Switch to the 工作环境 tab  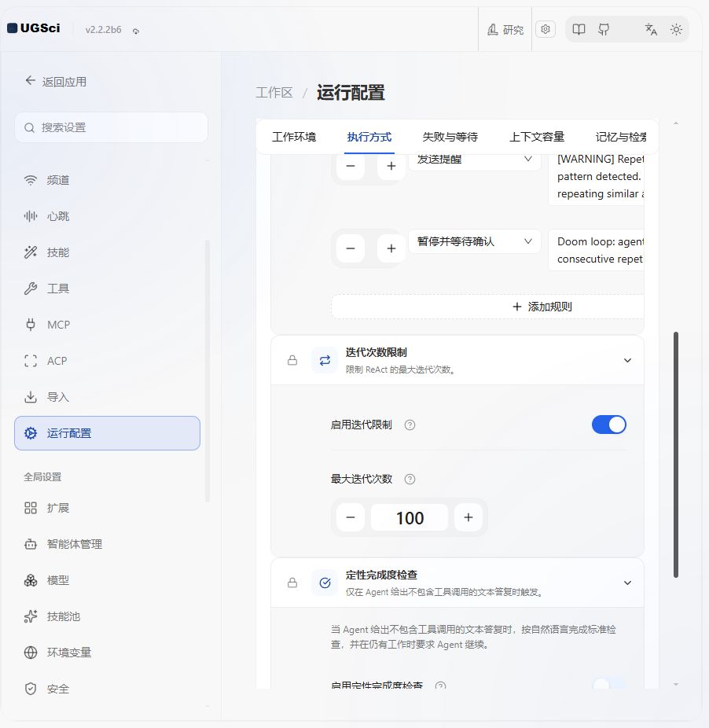click(x=294, y=137)
